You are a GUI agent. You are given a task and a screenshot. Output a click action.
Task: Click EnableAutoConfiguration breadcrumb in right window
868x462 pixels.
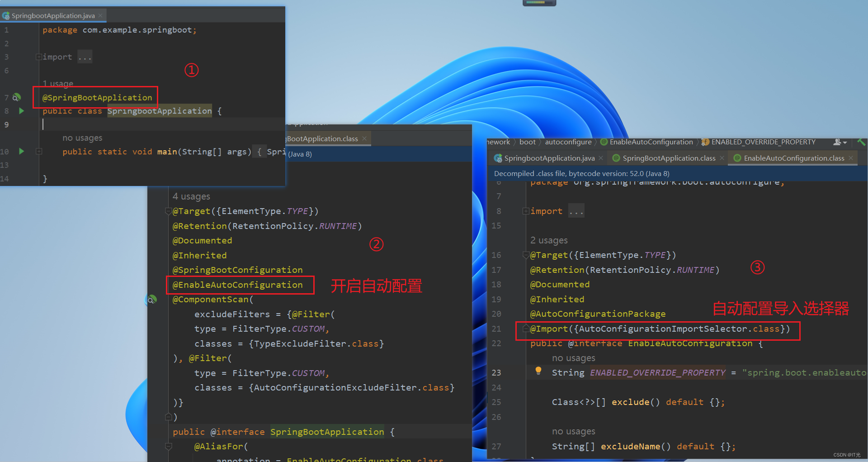point(651,142)
